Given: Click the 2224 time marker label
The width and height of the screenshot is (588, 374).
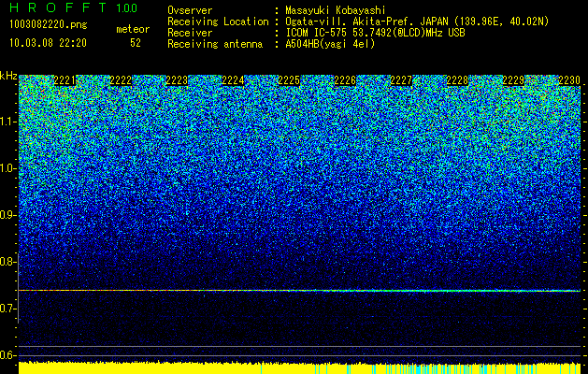Looking at the screenshot, I should (233, 80).
